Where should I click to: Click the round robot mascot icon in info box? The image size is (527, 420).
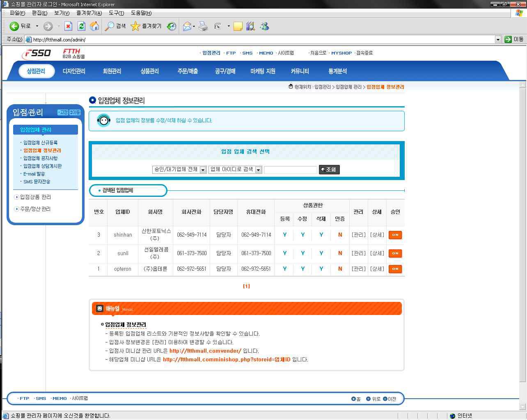tap(104, 121)
